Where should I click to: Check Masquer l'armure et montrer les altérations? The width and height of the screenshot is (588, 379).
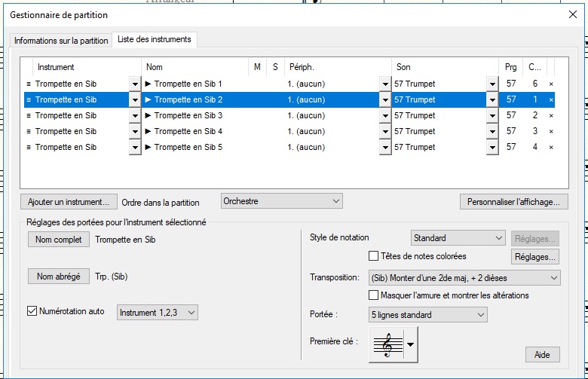pyautogui.click(x=373, y=295)
